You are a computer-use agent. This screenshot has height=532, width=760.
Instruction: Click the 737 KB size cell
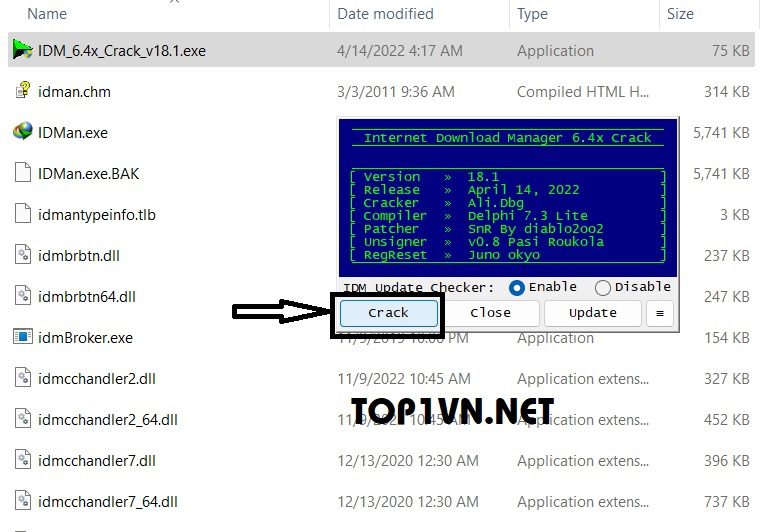coord(727,501)
